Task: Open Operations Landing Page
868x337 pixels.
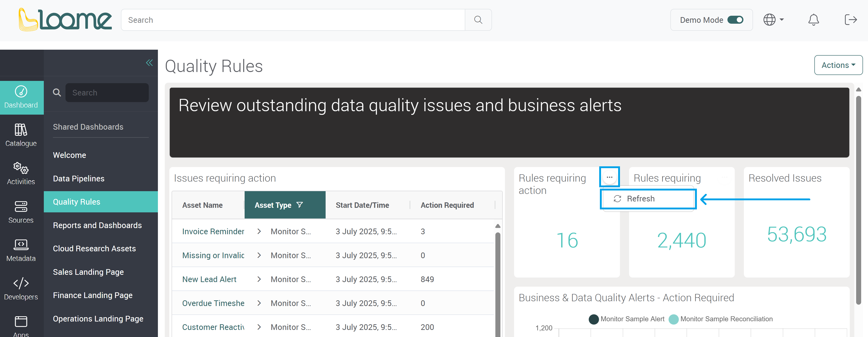Action: tap(98, 319)
